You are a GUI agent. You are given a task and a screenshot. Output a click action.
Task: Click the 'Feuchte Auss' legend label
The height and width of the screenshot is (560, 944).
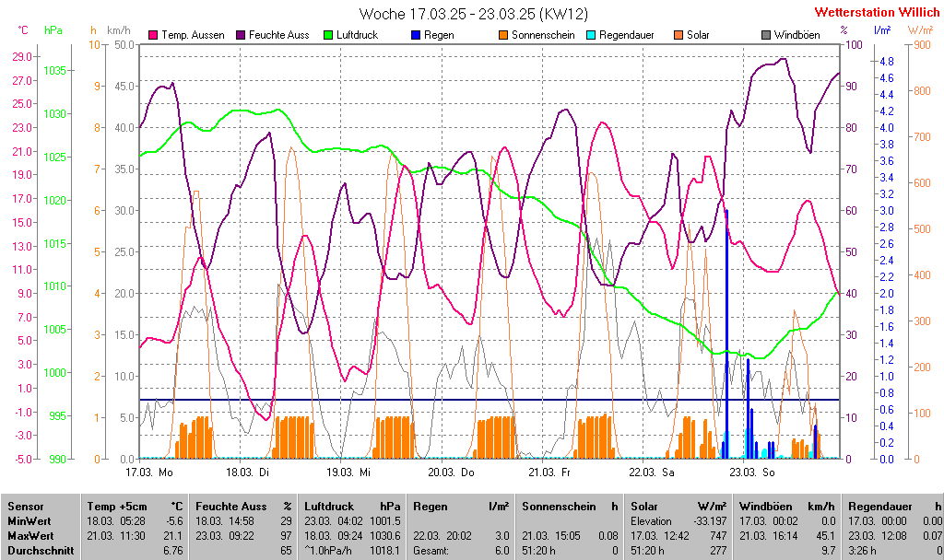(278, 36)
